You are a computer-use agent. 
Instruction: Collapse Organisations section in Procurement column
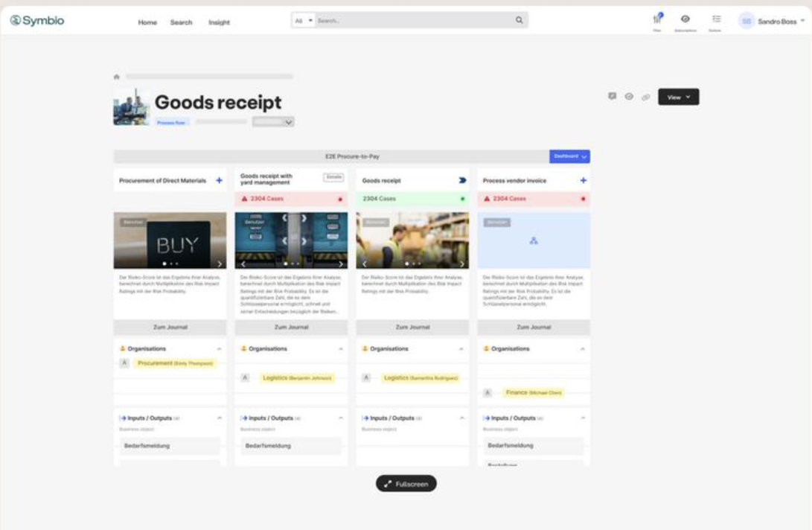(219, 348)
